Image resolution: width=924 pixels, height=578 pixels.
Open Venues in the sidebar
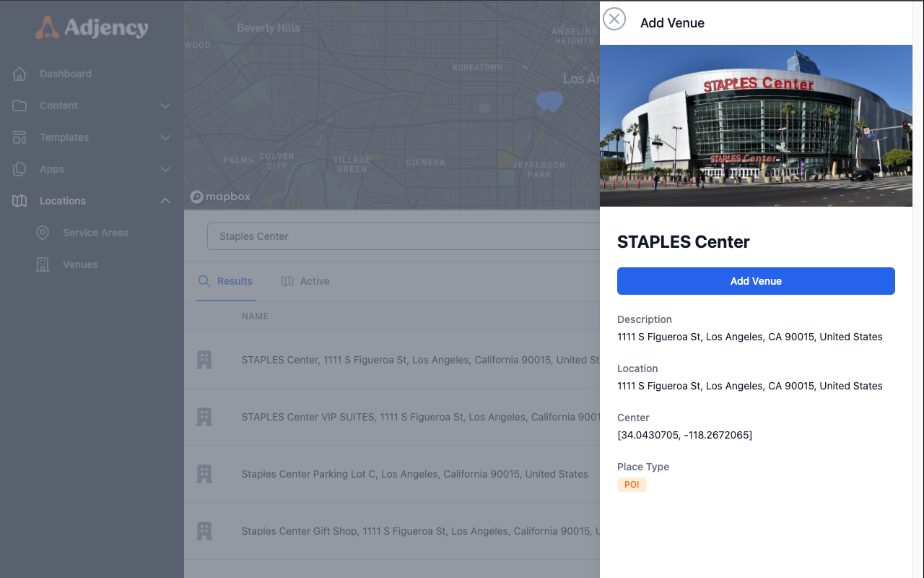(x=80, y=264)
